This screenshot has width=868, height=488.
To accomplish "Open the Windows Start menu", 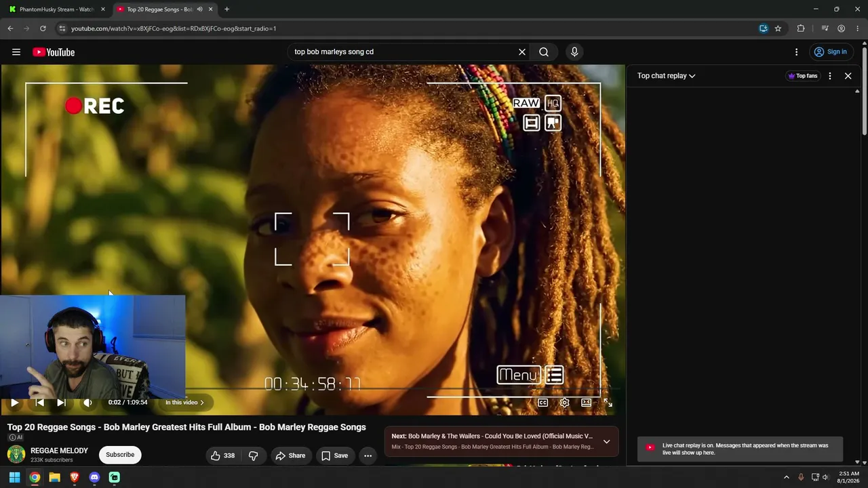I will pyautogui.click(x=14, y=477).
